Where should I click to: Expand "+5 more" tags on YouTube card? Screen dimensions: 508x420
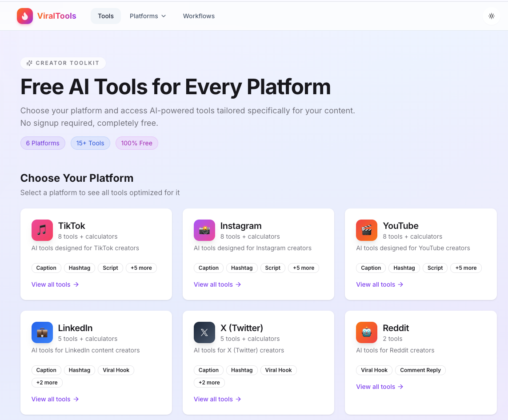tap(466, 268)
